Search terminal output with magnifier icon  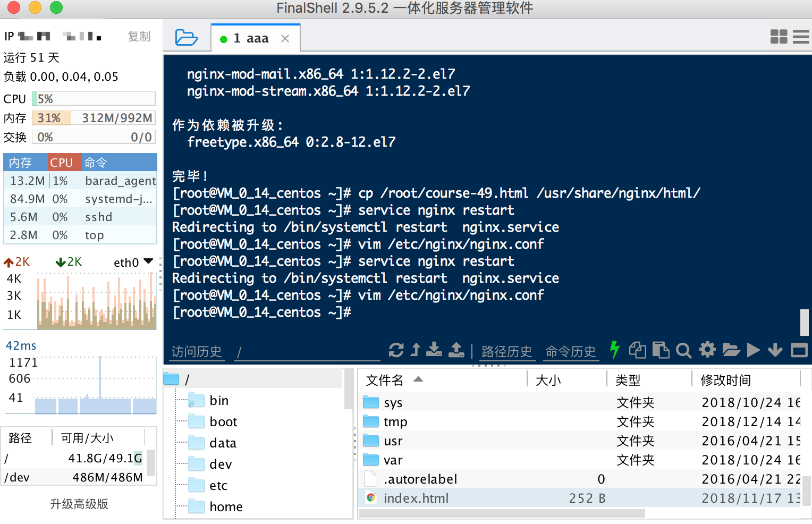point(683,350)
